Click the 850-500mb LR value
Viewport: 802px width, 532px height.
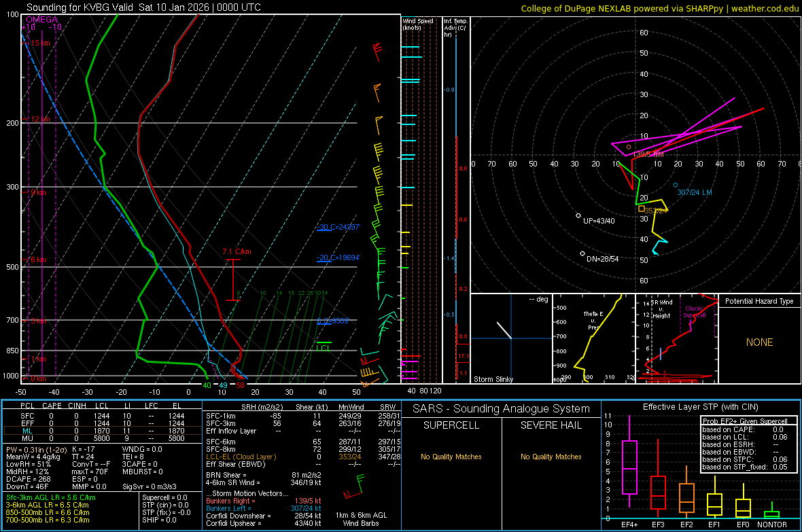point(48,512)
